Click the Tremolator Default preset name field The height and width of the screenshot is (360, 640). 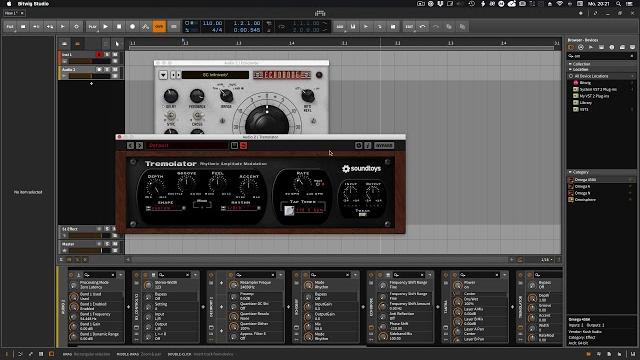coord(187,145)
